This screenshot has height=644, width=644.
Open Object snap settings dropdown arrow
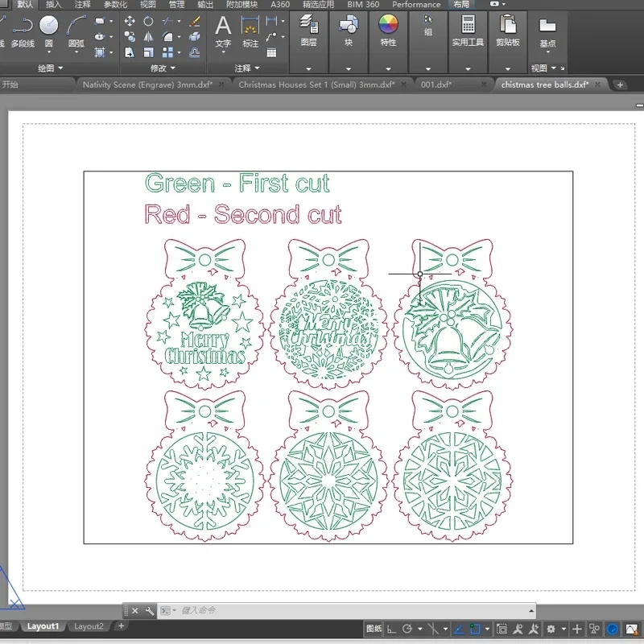tap(487, 629)
